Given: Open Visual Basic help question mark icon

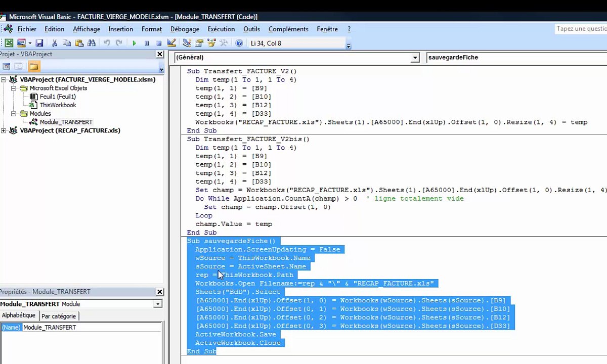Looking at the screenshot, I should click(239, 43).
